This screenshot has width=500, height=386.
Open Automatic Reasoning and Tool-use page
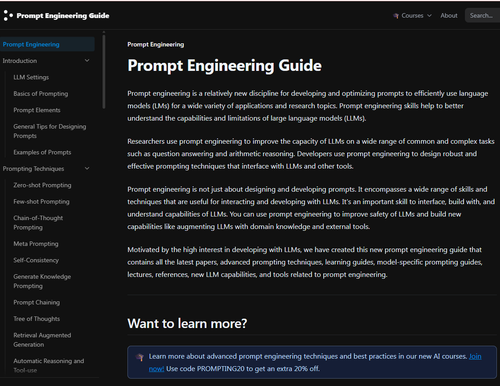pos(49,365)
